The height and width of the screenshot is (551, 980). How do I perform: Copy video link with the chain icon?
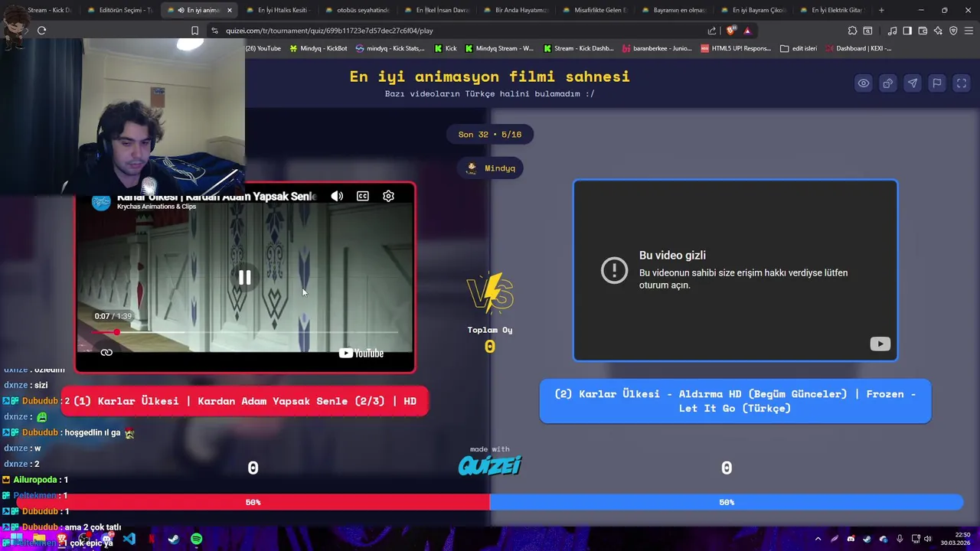point(106,353)
